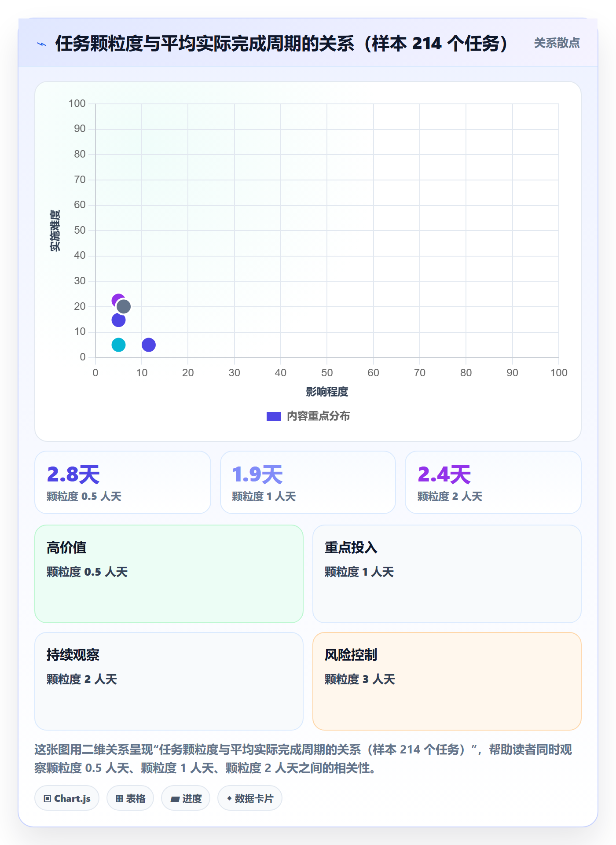The image size is (616, 845).
Task: Click the 2.4天 stat card
Action: (x=493, y=482)
